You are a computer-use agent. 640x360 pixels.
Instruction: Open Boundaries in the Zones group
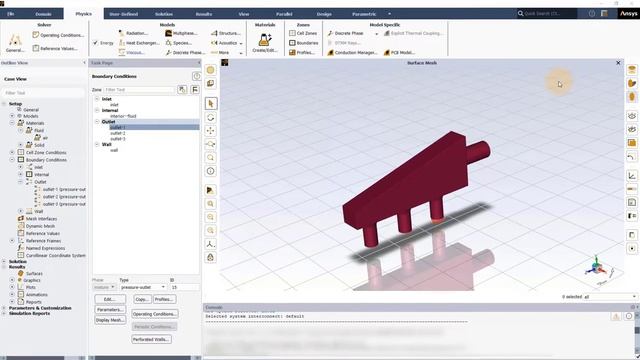(304, 43)
